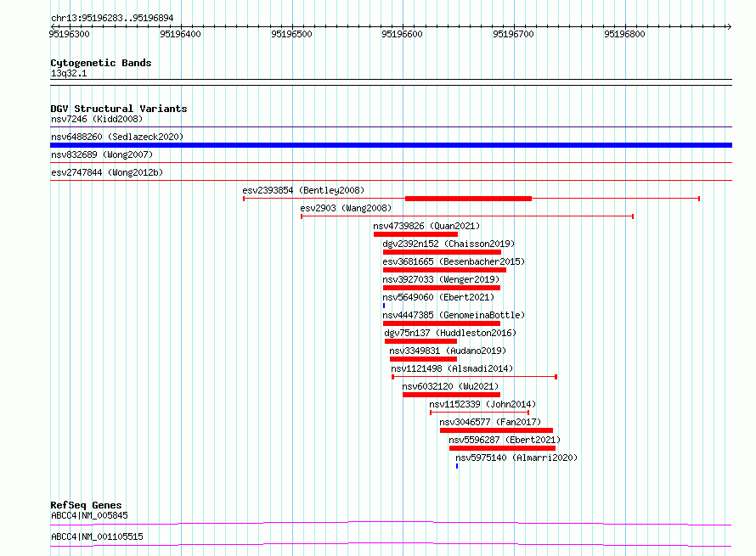Select the 13q32.1 band label
756x556 pixels.
(x=69, y=73)
